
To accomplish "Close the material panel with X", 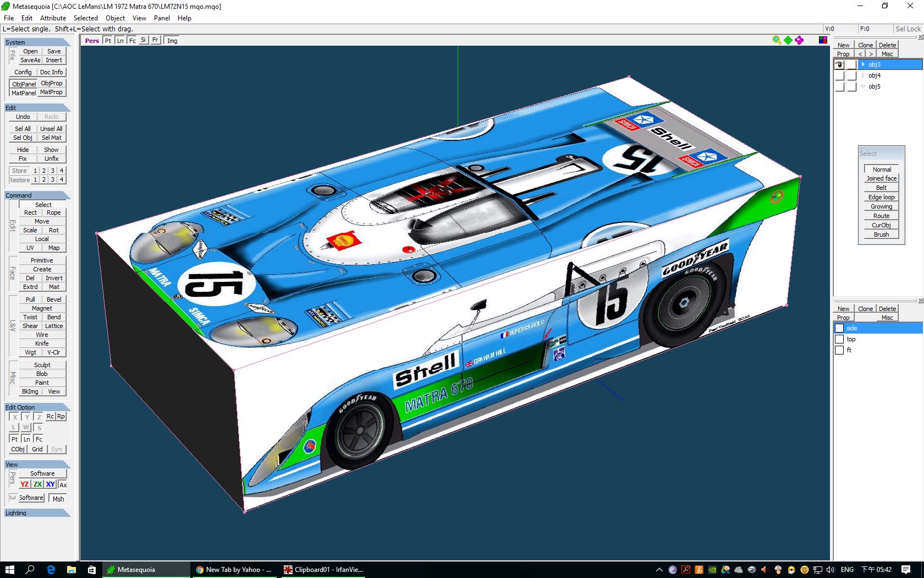I will pos(921,301).
